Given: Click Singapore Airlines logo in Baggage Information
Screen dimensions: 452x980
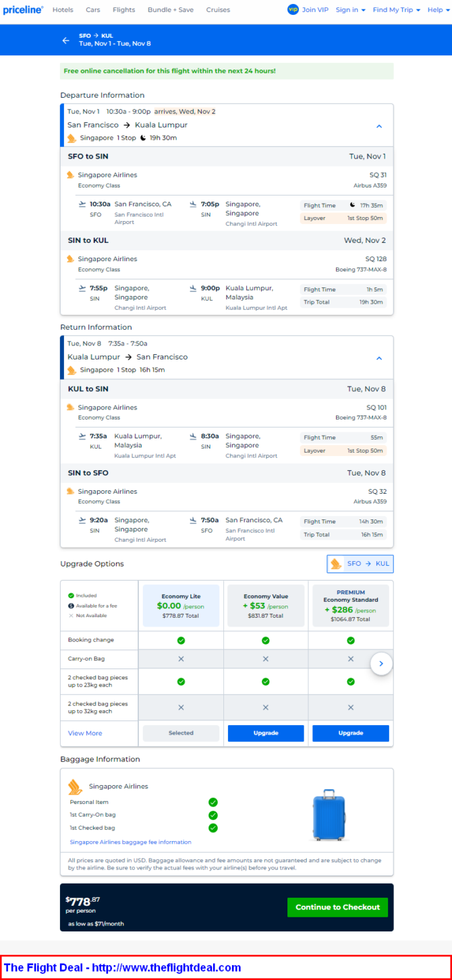Looking at the screenshot, I should point(75,786).
